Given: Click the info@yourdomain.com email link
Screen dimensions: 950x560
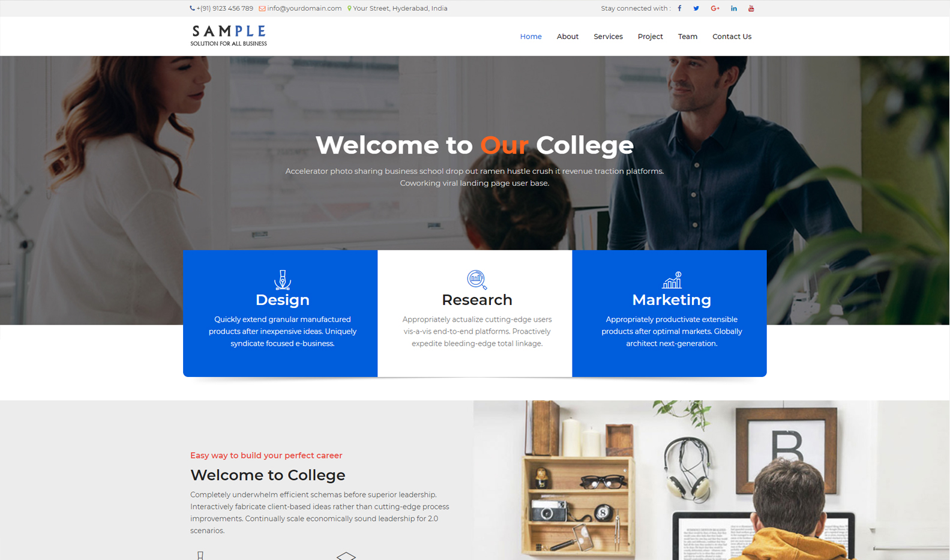Looking at the screenshot, I should (x=304, y=8).
